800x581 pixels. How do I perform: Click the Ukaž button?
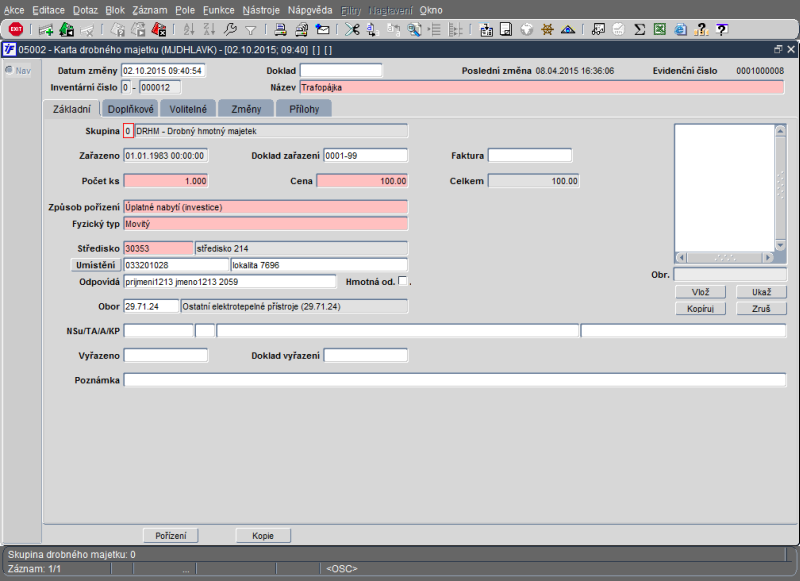click(x=761, y=292)
